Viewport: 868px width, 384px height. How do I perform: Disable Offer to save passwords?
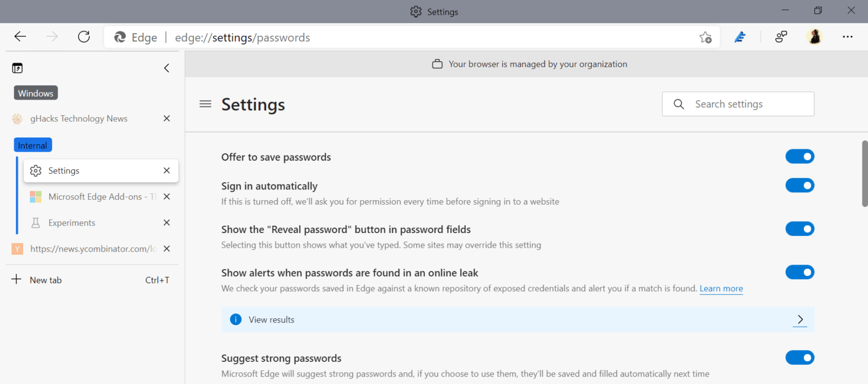tap(800, 156)
